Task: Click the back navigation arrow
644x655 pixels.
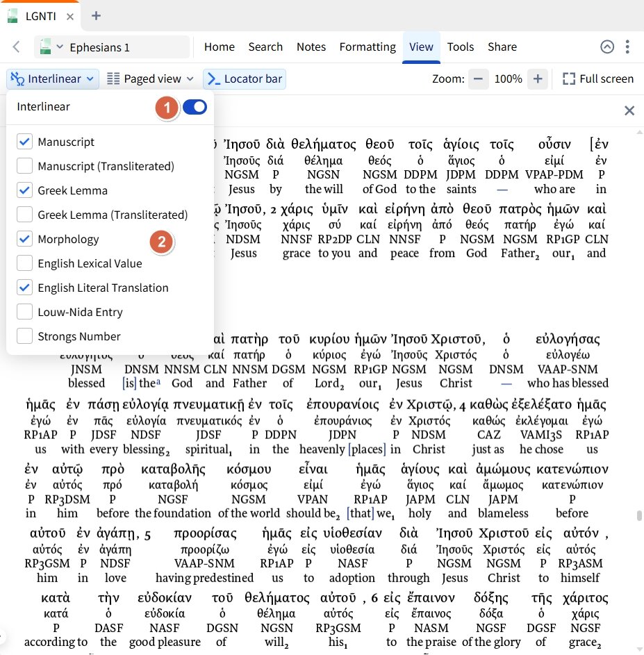Action: point(17,47)
